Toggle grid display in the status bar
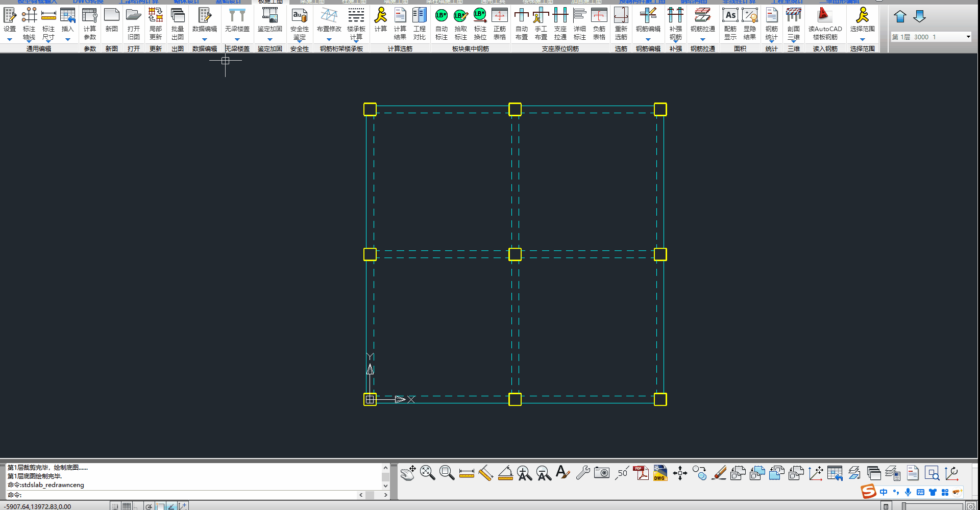Image resolution: width=980 pixels, height=510 pixels. click(126, 506)
